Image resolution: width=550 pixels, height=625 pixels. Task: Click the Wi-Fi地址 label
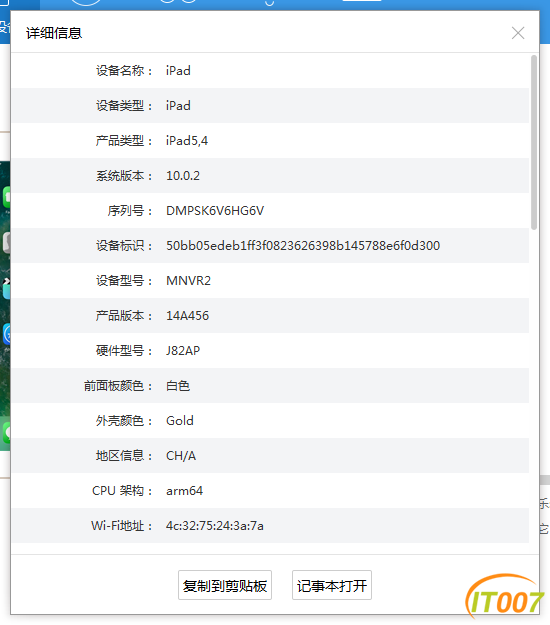122,526
